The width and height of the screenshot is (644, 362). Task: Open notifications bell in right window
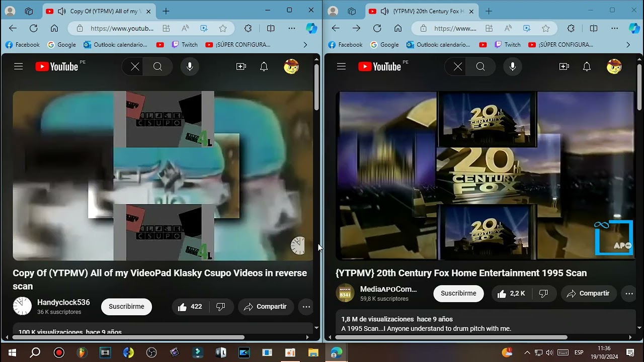pos(587,66)
